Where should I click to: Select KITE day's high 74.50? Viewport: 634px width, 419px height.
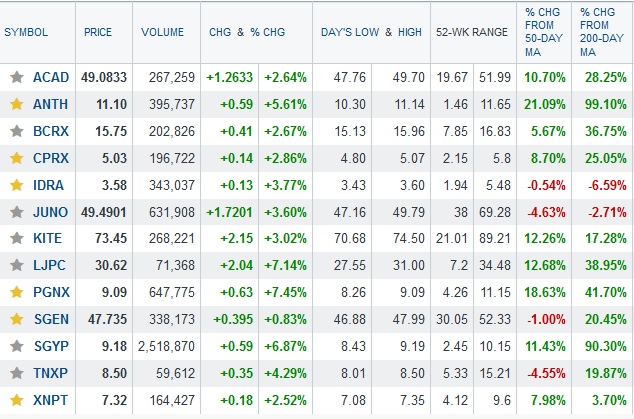pos(409,238)
